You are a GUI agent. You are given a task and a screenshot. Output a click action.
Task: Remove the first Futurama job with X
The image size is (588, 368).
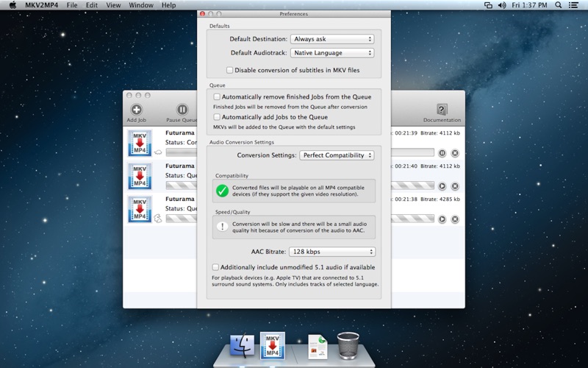point(455,153)
